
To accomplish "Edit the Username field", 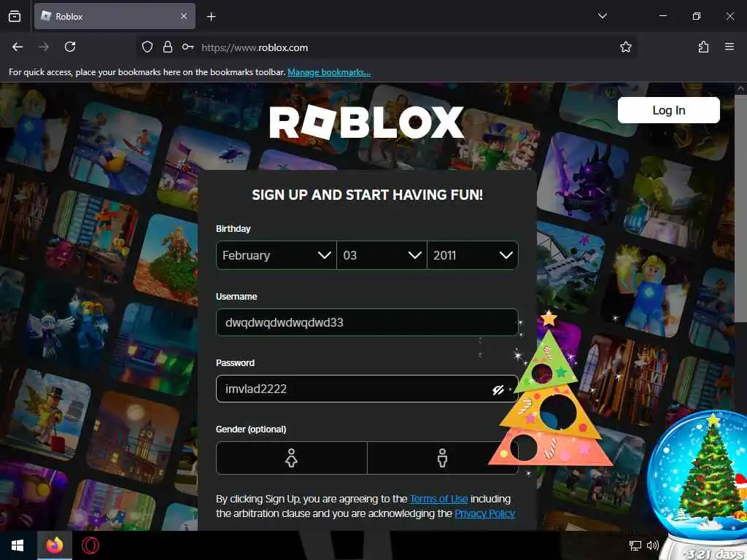I will (x=367, y=322).
